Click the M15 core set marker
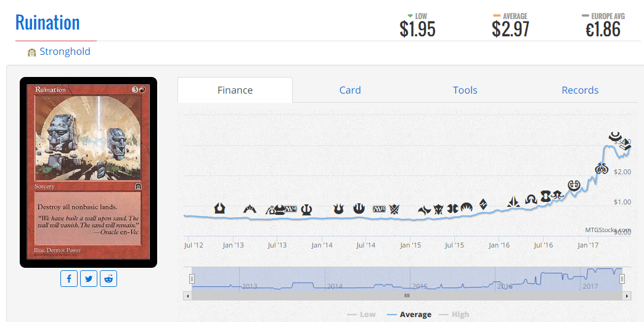 pyautogui.click(x=379, y=209)
